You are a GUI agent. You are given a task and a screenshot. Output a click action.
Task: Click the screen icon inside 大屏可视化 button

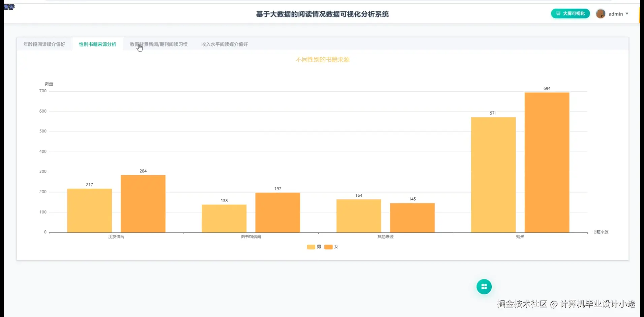pos(558,14)
